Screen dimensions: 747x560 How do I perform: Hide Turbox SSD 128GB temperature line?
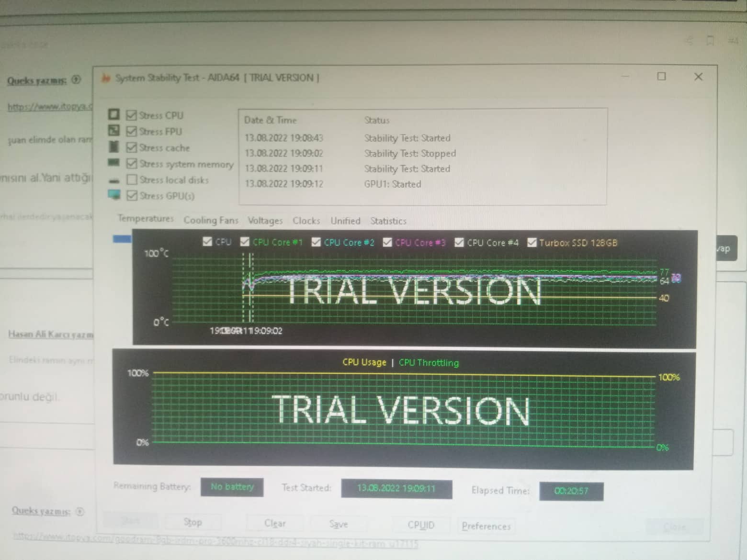531,242
